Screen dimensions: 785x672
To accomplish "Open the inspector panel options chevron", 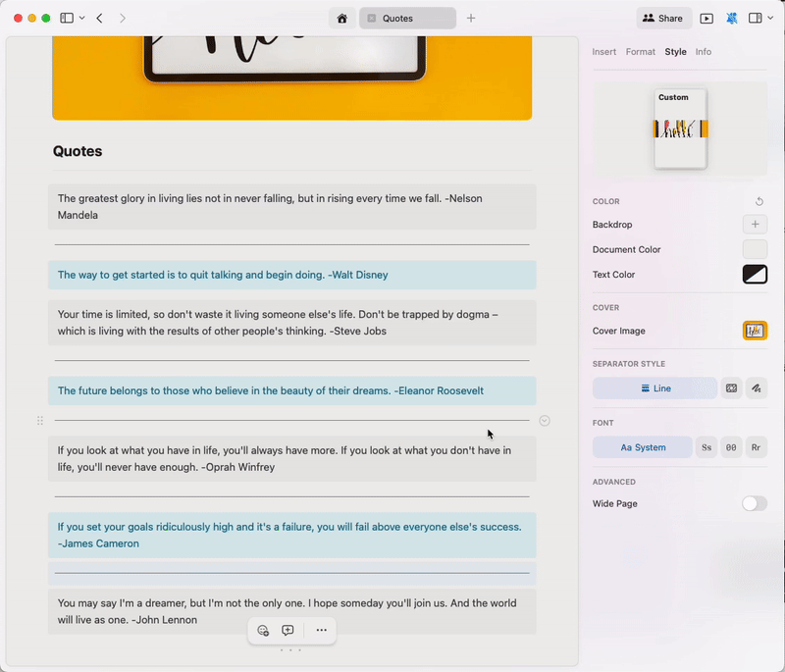I will pyautogui.click(x=770, y=18).
